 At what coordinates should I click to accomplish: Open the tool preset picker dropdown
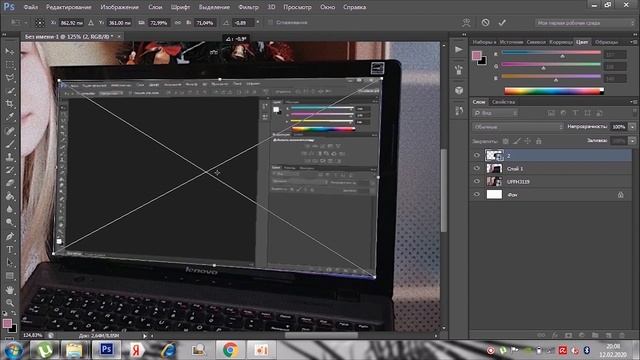tap(18, 22)
